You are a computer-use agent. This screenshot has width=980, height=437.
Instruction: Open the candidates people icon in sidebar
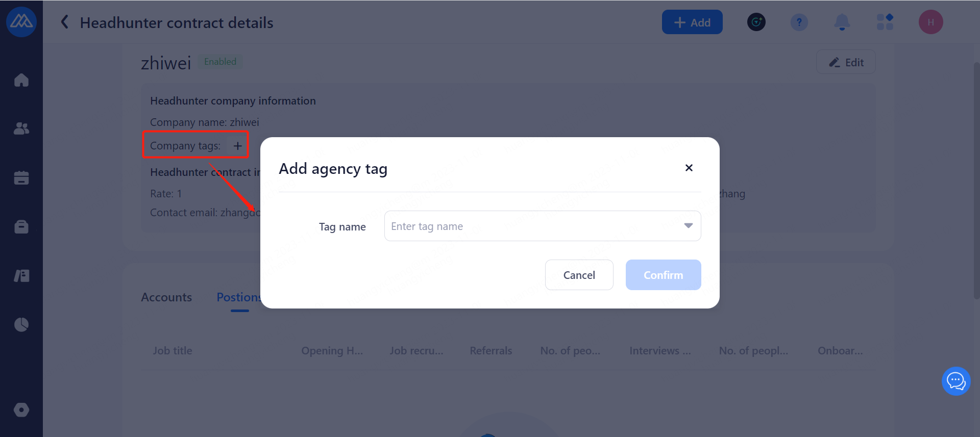pyautogui.click(x=21, y=128)
